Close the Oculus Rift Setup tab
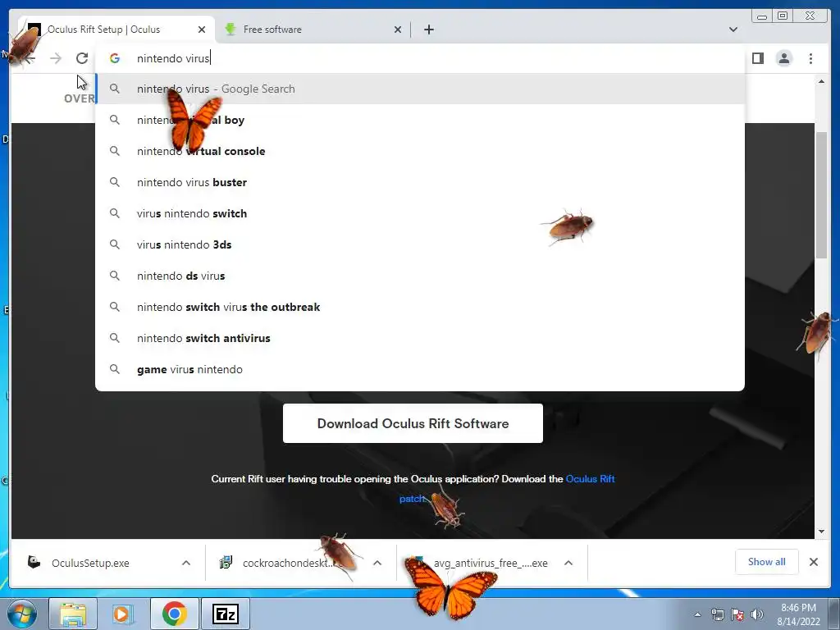 (x=202, y=30)
